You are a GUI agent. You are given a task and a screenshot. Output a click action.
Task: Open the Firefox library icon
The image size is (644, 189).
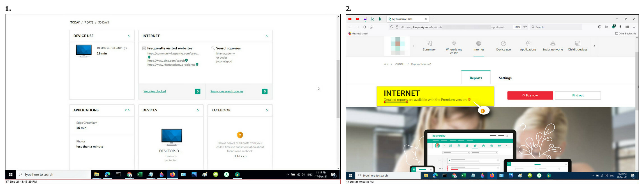tap(606, 27)
